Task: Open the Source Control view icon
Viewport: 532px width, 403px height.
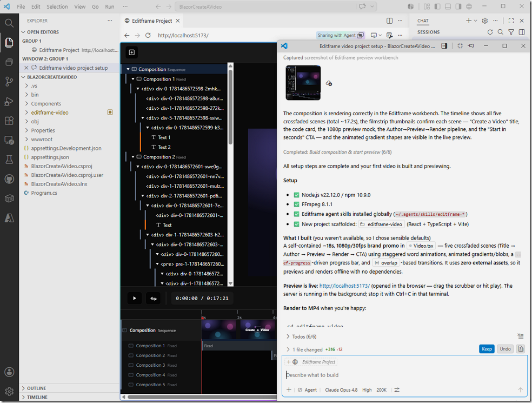Action: point(9,82)
